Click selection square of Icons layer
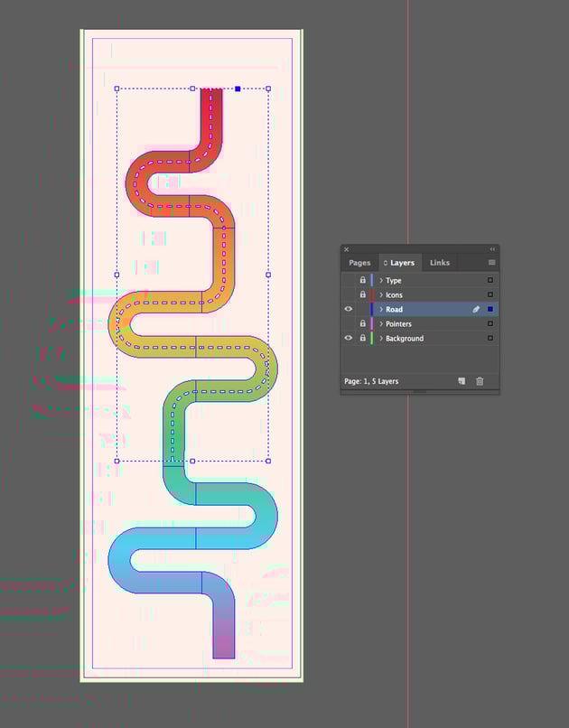569x728 pixels. 490,294
